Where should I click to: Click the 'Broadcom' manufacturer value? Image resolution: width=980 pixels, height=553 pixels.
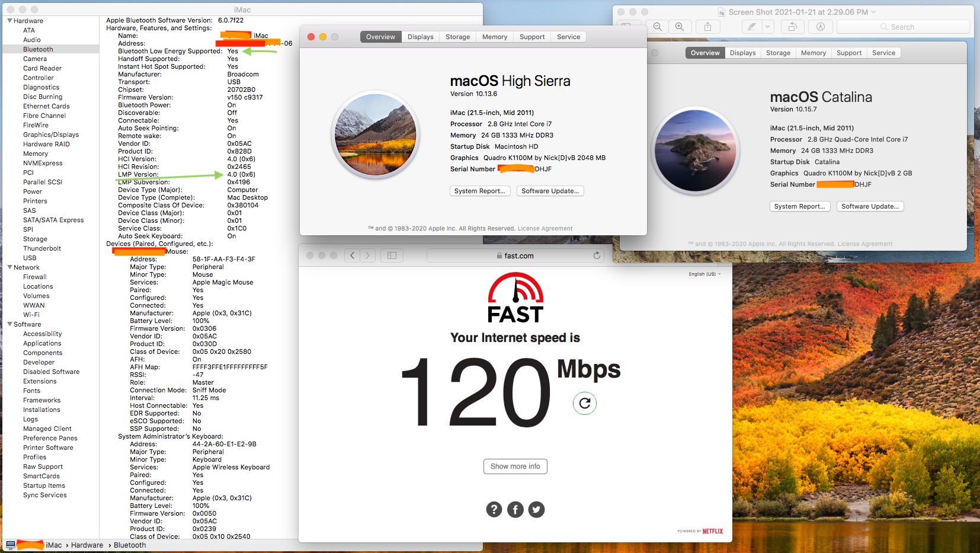[x=243, y=74]
